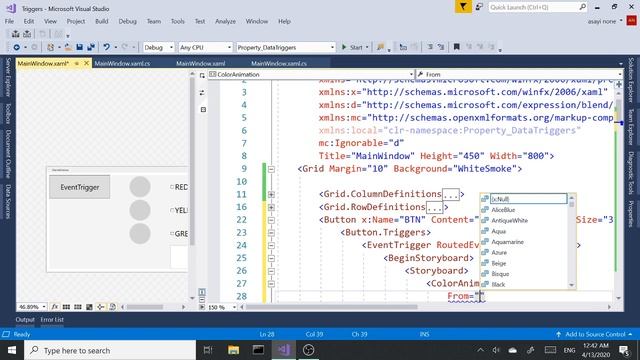
Task: Click the Windows taskbar search box
Action: pos(110,350)
